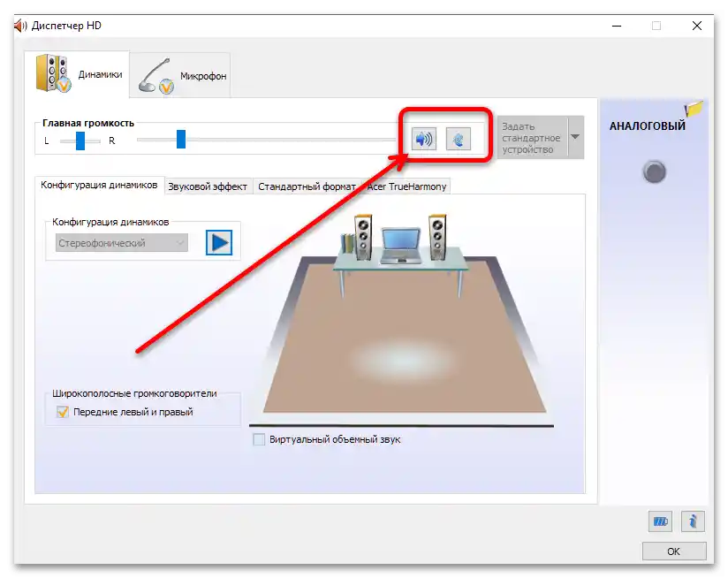Image resolution: width=728 pixels, height=578 pixels.
Task: Click the Широкополосные громкоговорители label
Action: [x=134, y=393]
